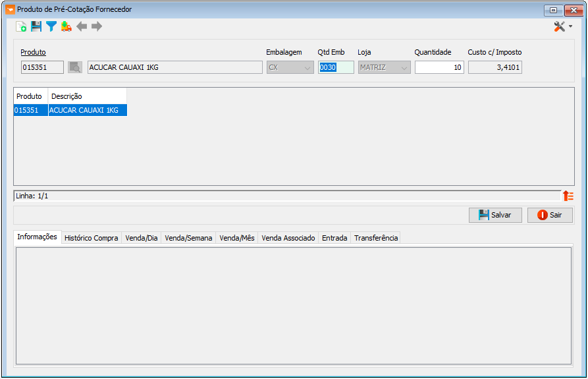588x379 pixels.
Task: Switch to the Informações tab
Action: [37, 237]
